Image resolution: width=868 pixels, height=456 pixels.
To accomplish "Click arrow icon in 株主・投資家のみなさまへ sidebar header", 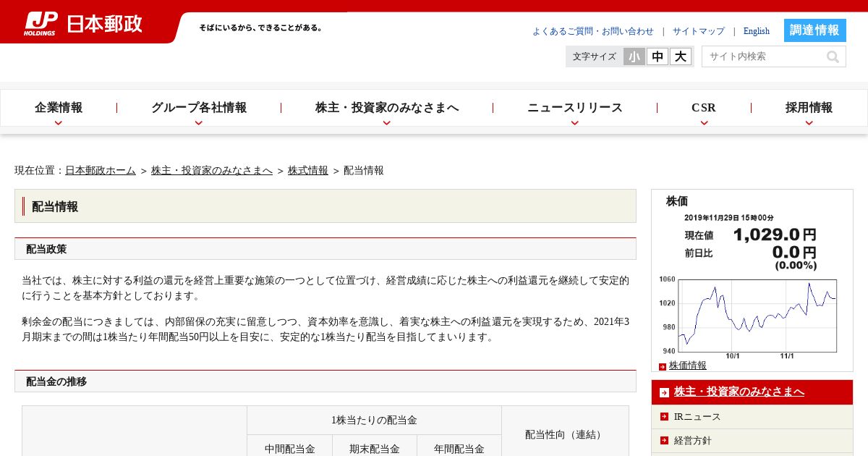I will (664, 392).
